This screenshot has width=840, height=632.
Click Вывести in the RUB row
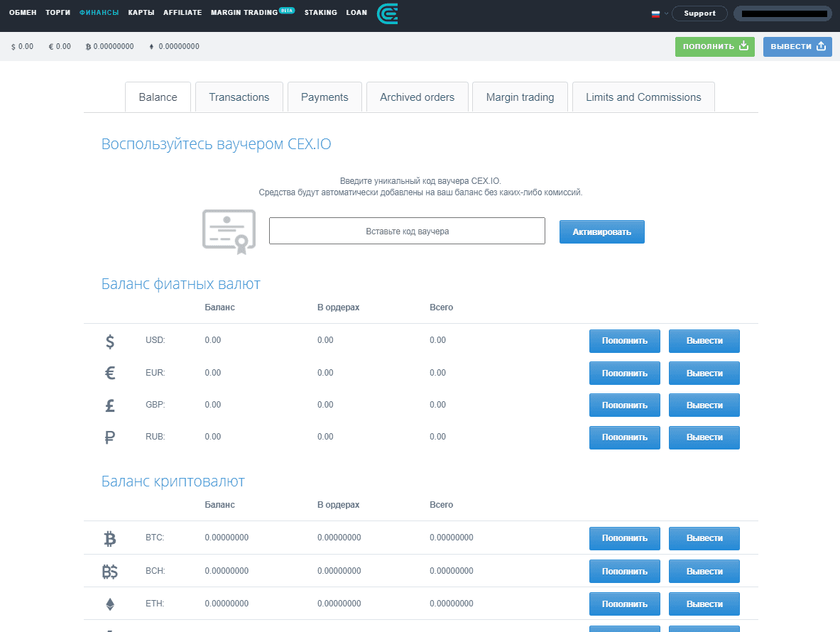(x=704, y=437)
